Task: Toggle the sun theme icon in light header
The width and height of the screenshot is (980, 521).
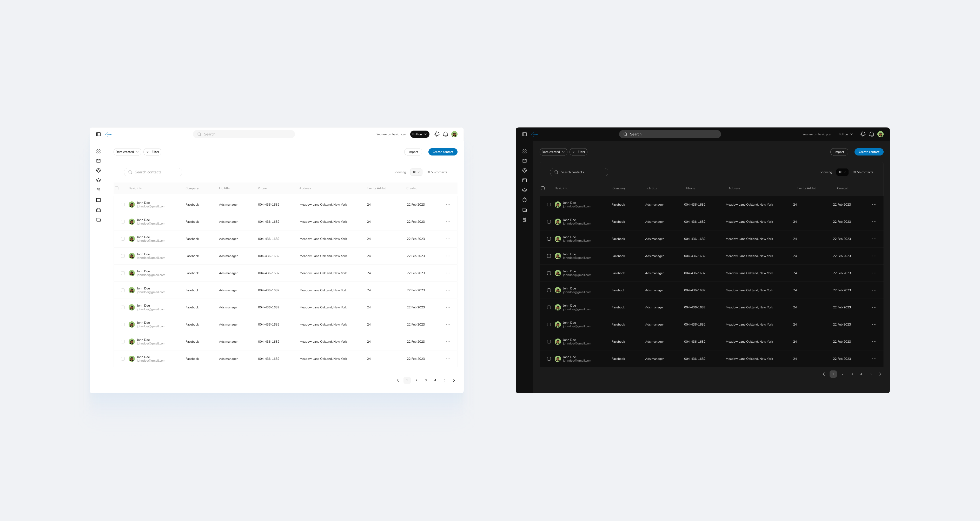Action: 437,134
